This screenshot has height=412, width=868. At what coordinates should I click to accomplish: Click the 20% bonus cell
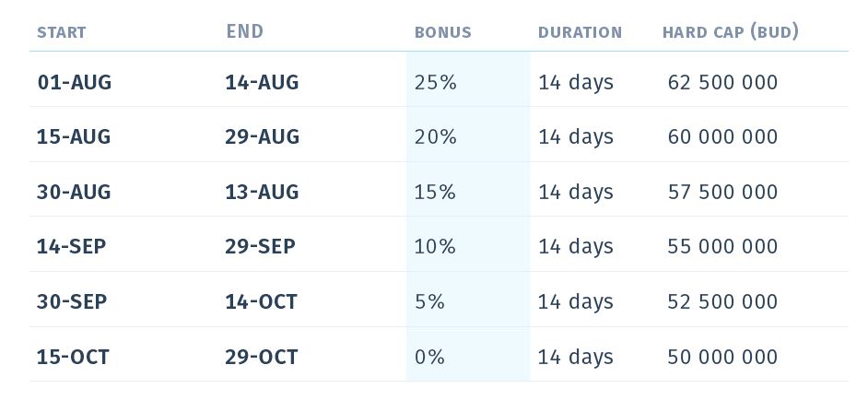pos(435,136)
